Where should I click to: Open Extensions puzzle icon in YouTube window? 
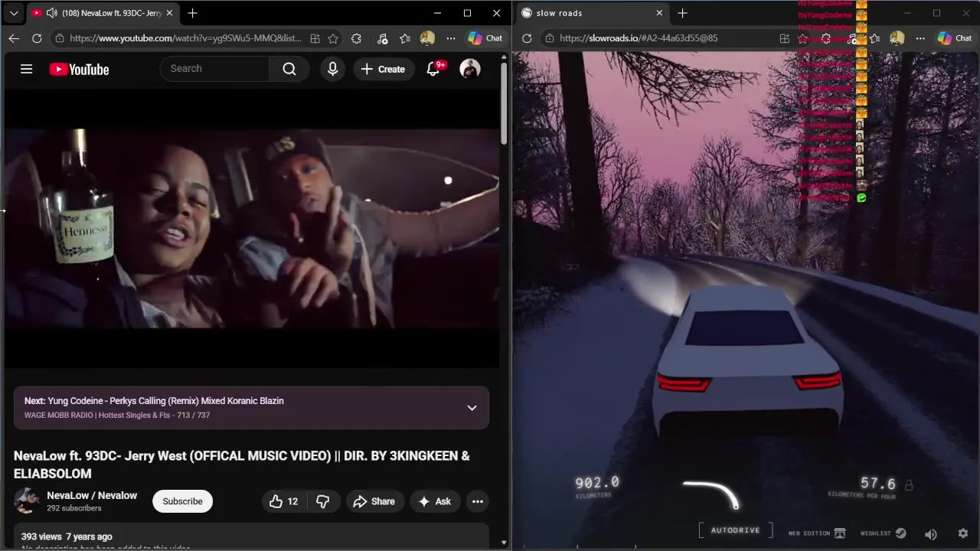click(x=356, y=38)
